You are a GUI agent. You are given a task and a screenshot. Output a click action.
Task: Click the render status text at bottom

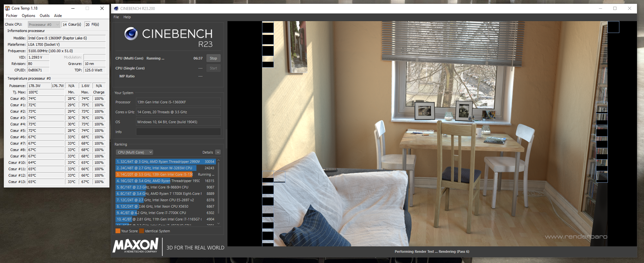point(432,251)
